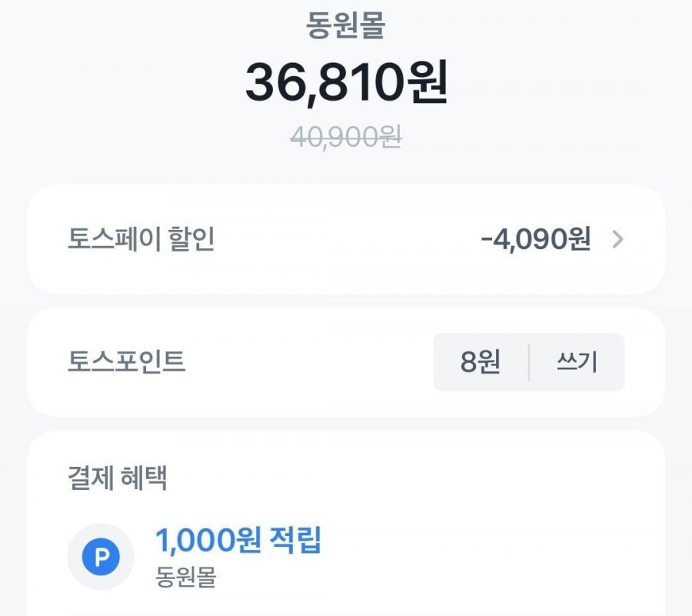Image resolution: width=692 pixels, height=616 pixels.
Task: Tap the blue P point icon
Action: (x=101, y=557)
